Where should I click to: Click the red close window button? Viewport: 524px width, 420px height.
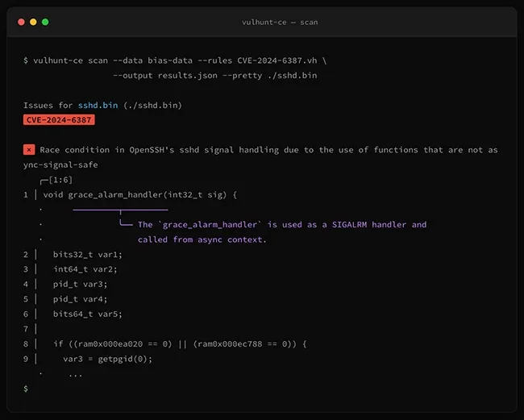[21, 22]
